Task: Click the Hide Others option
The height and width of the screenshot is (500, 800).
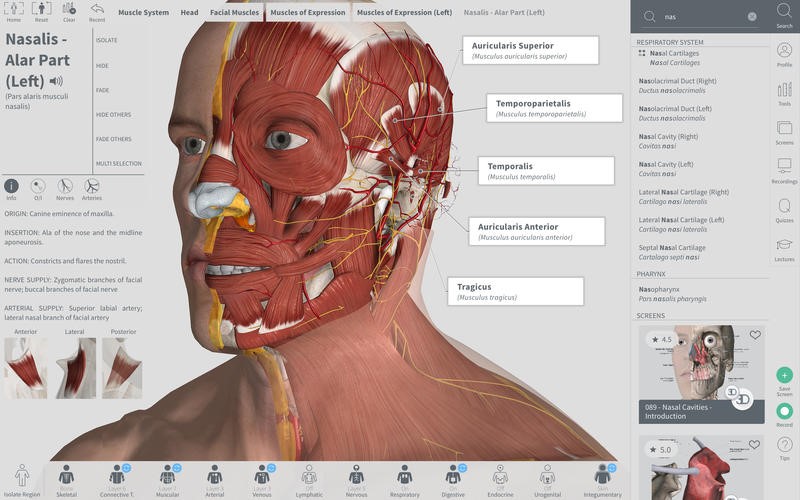Action: (114, 115)
